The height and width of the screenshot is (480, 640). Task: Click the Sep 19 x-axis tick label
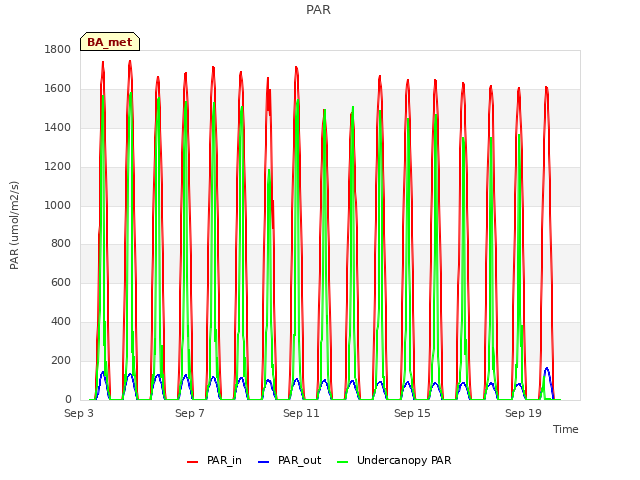523,413
